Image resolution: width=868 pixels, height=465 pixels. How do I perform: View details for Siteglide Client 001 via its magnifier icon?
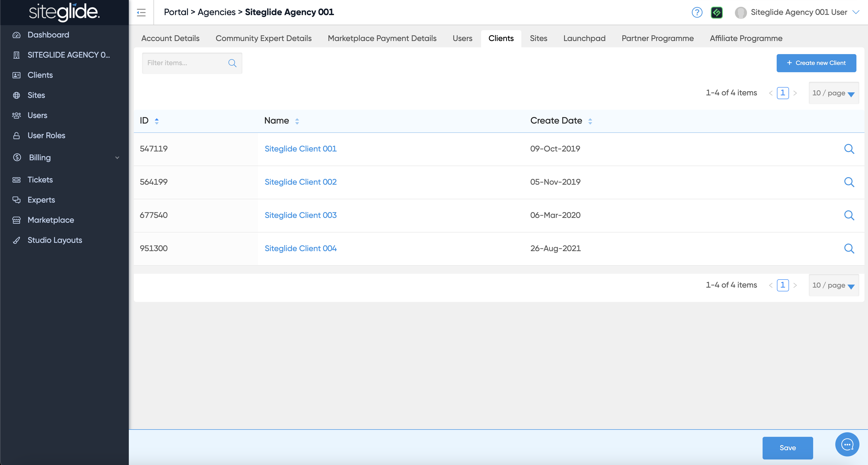849,149
